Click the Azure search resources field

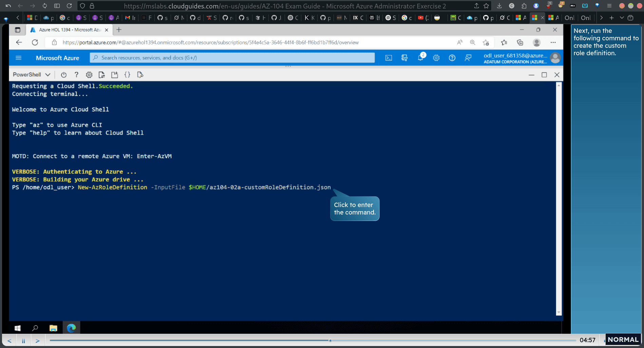tap(232, 58)
